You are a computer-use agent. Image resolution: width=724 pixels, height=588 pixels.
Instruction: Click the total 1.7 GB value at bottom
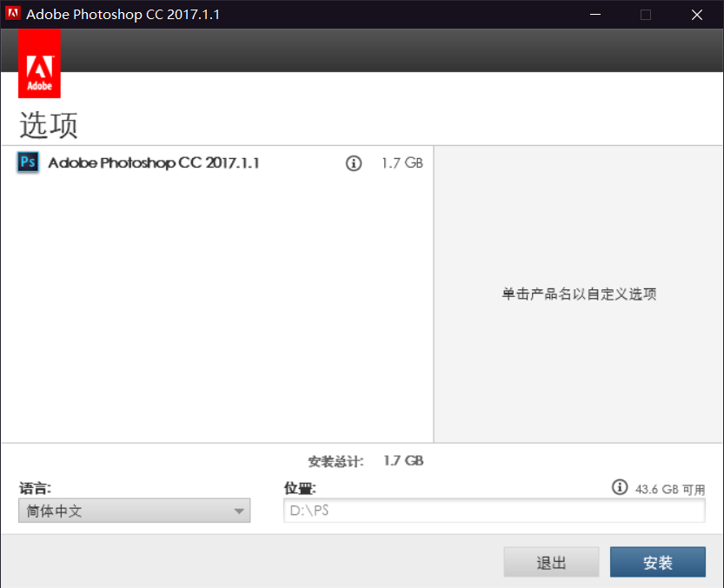[x=403, y=460]
